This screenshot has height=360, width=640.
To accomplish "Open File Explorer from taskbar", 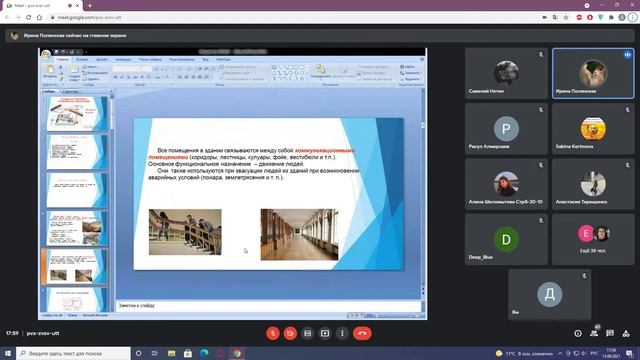I will (171, 353).
